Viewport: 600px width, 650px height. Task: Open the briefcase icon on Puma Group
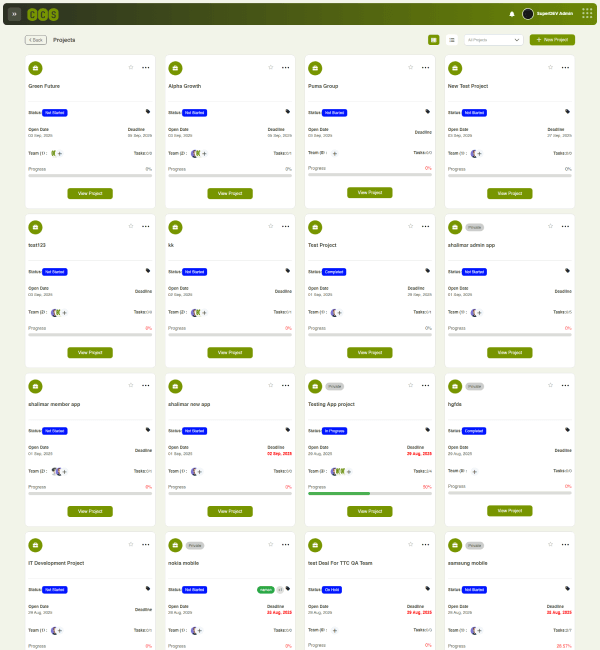click(316, 68)
